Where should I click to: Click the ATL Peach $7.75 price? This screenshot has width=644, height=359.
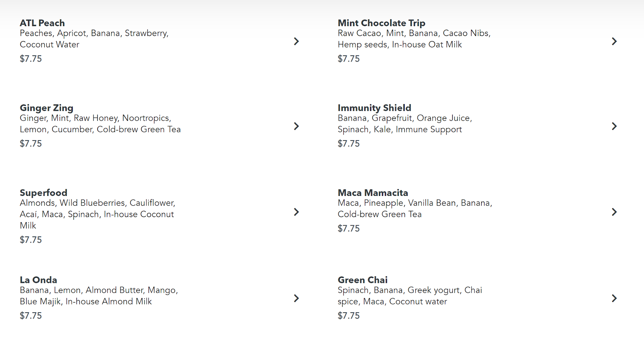[x=31, y=59]
